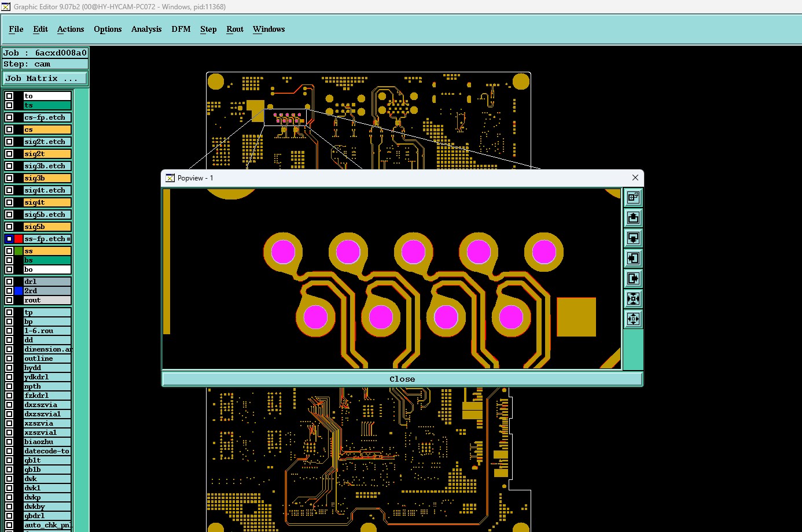
Task: Select the biaozhu layer name
Action: [47, 442]
